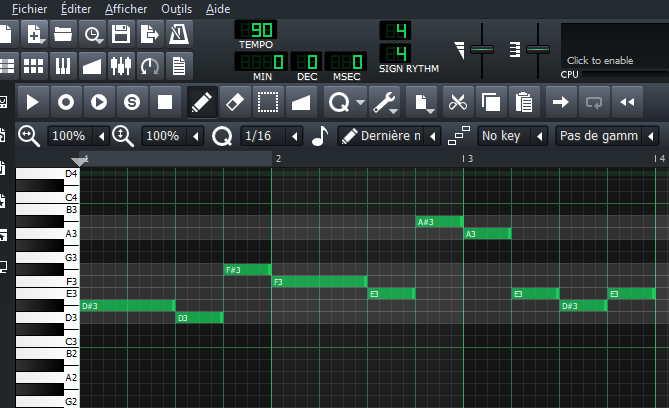The height and width of the screenshot is (408, 669).
Task: Activate the rectangular Select mode
Action: [268, 102]
